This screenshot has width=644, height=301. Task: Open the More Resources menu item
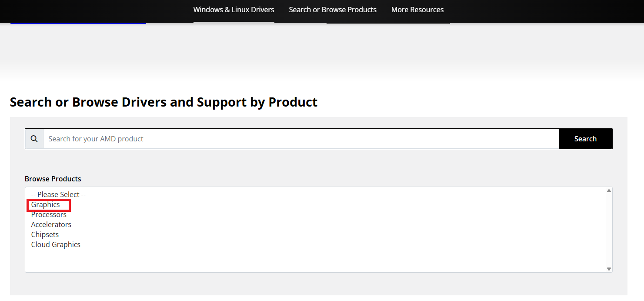point(417,10)
